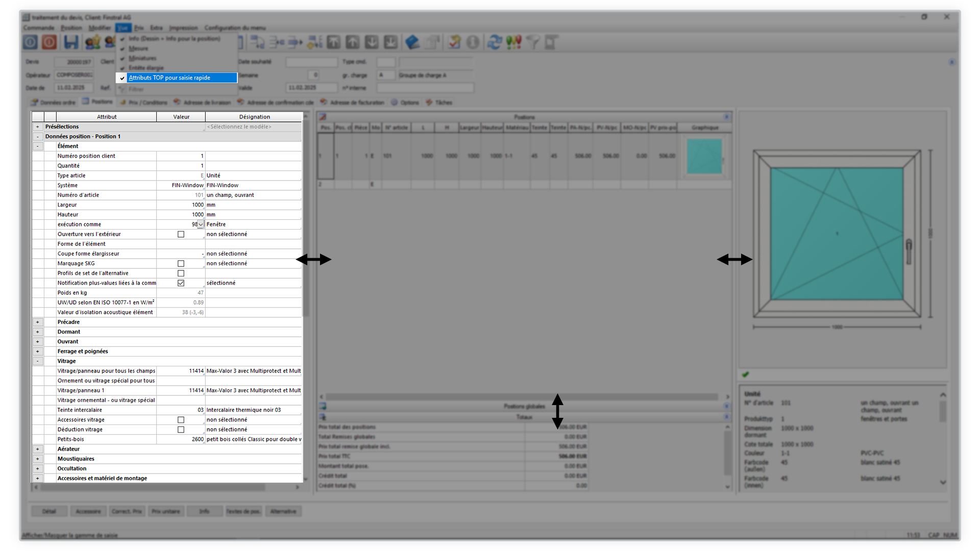This screenshot has height=551, width=980.
Task: Click the Correct. Prix button
Action: 127,511
